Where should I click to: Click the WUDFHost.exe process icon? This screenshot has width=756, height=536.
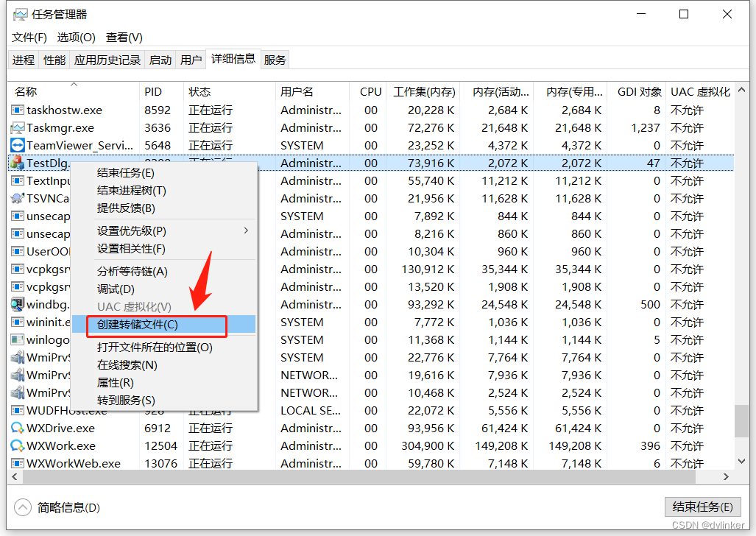[18, 411]
